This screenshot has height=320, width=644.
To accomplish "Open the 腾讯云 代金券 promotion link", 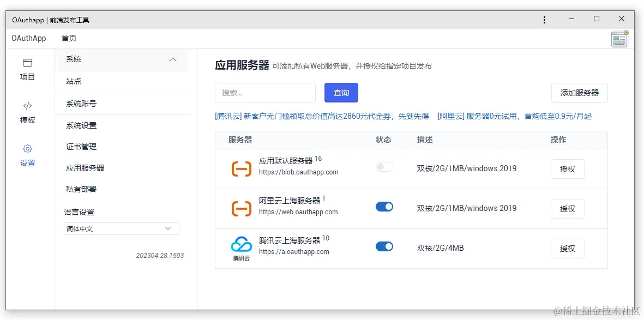I will [x=322, y=116].
